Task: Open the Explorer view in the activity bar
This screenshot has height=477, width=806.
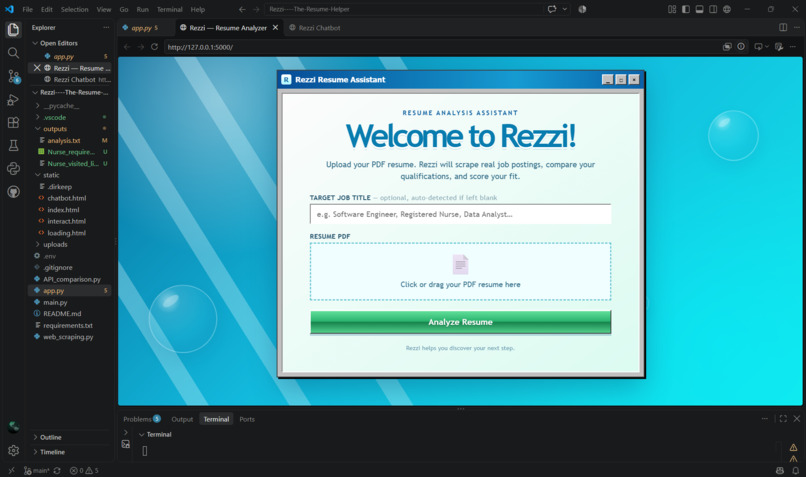Action: point(13,30)
